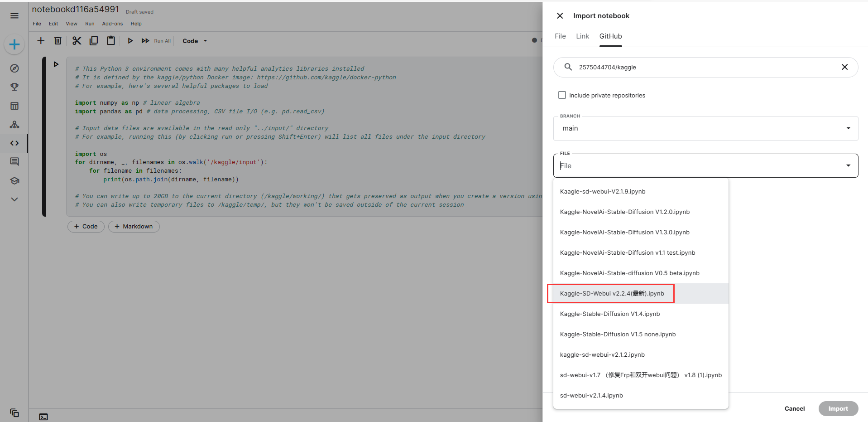Open the File menu in menu bar
Viewport: 868px width, 422px height.
[37, 24]
